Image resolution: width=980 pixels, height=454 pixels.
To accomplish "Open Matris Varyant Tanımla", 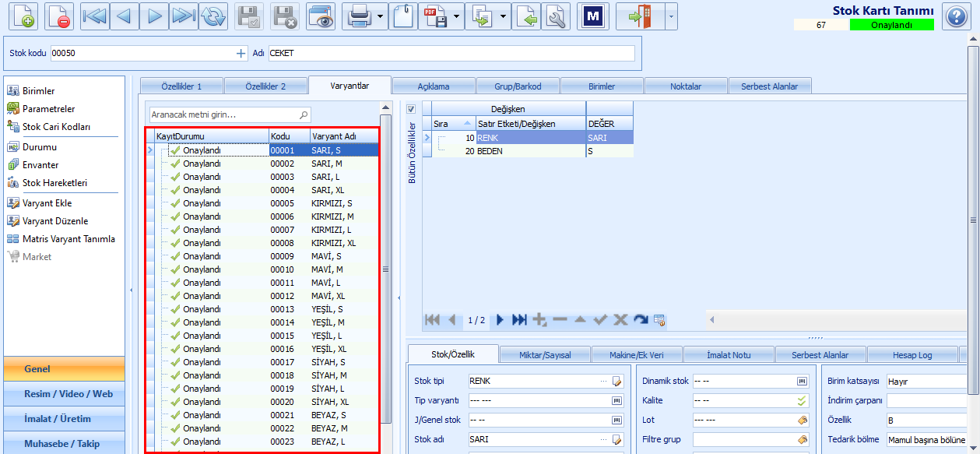I will [61, 239].
